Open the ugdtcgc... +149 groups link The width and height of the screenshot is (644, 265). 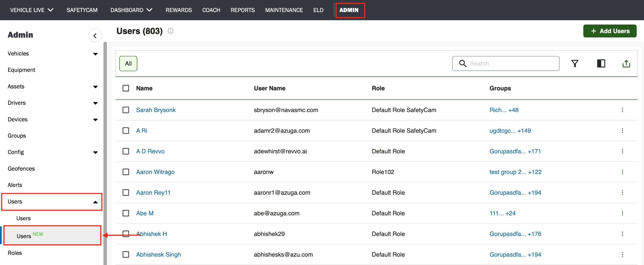(x=510, y=131)
